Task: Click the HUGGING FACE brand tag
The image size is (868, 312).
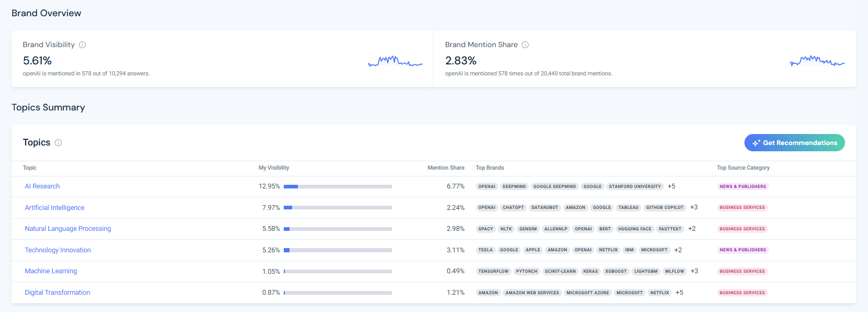Action: pyautogui.click(x=635, y=229)
